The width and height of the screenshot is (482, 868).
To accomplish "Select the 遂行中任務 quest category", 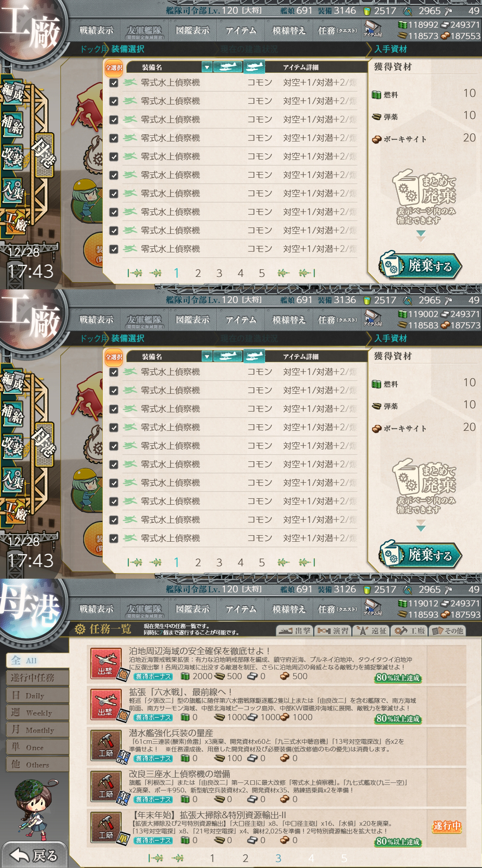I will [x=38, y=678].
